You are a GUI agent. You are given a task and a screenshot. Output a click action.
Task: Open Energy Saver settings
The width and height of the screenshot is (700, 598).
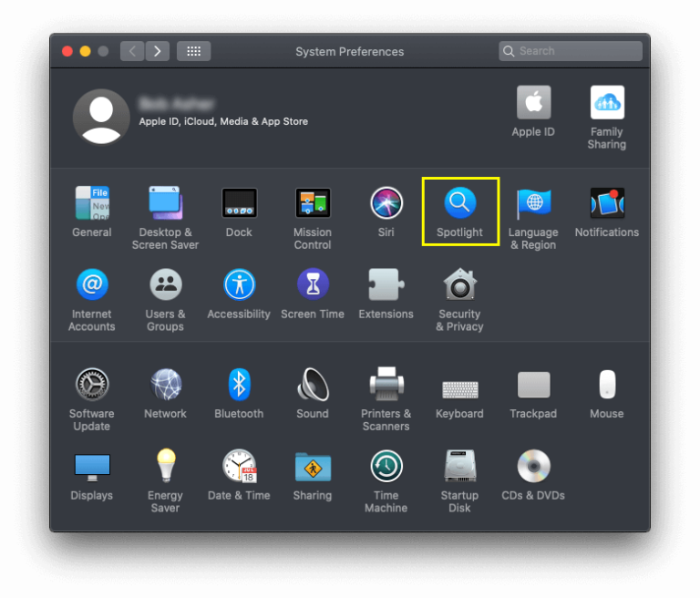(x=165, y=467)
